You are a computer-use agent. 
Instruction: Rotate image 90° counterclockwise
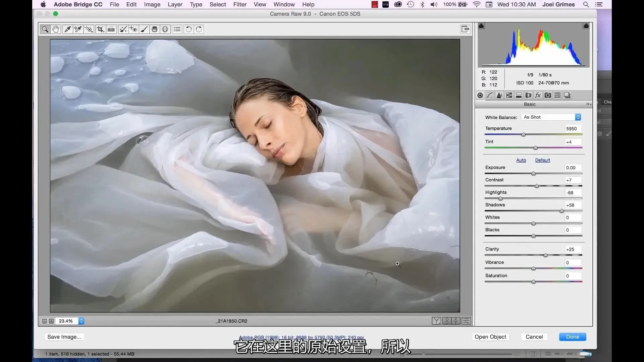point(189,29)
